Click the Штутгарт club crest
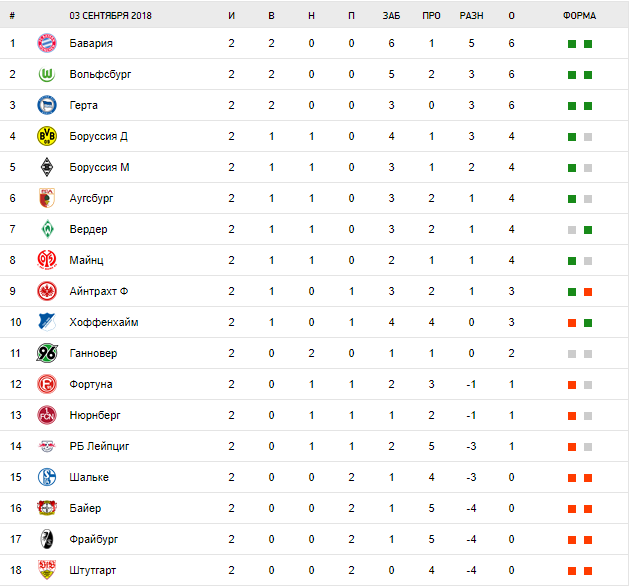This screenshot has width=632, height=588. (46, 570)
